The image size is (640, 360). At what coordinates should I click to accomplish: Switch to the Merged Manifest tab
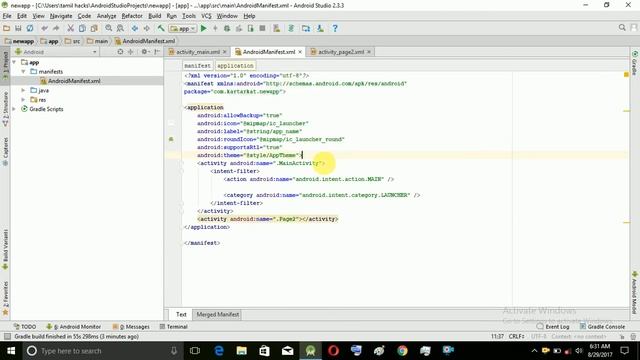[x=218, y=314]
